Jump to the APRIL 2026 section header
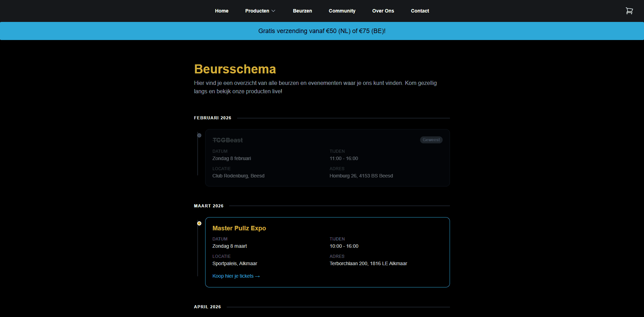 tap(207, 307)
